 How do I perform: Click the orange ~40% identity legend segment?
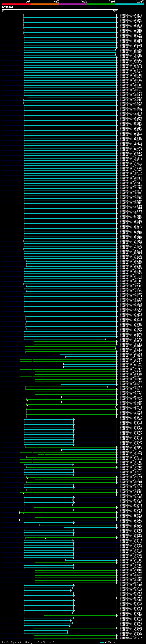click(45, 4)
